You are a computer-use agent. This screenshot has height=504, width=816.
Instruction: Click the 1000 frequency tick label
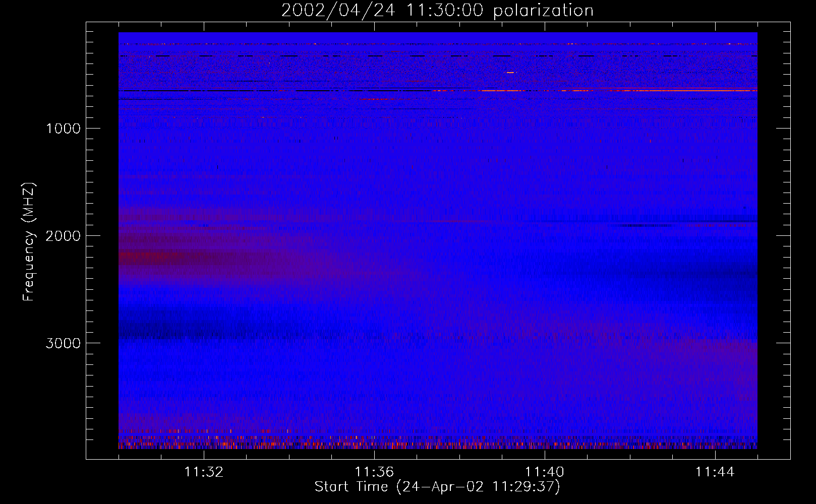pyautogui.click(x=63, y=129)
